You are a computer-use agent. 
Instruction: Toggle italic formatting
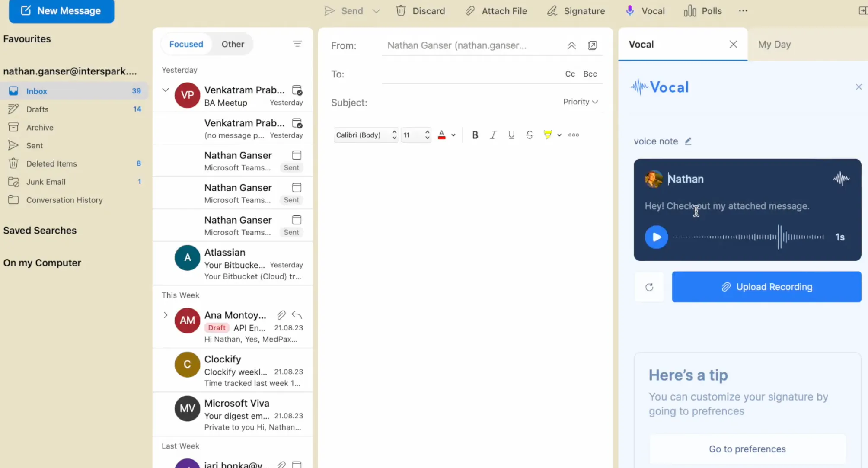pos(493,135)
